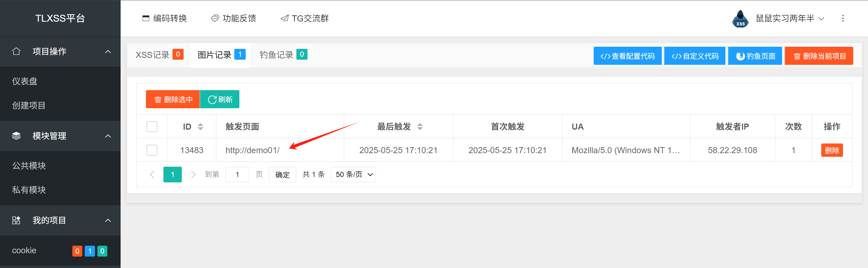Collapse the 项目操作 sidebar section

point(108,52)
